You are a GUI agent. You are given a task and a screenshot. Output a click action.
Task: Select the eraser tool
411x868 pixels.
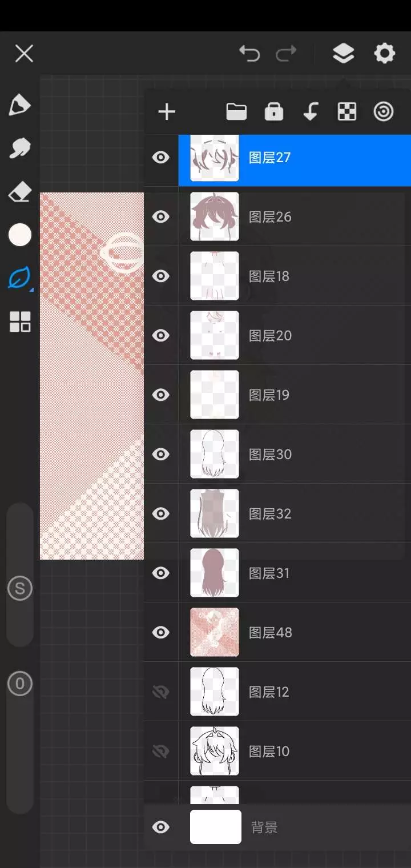[x=19, y=192]
